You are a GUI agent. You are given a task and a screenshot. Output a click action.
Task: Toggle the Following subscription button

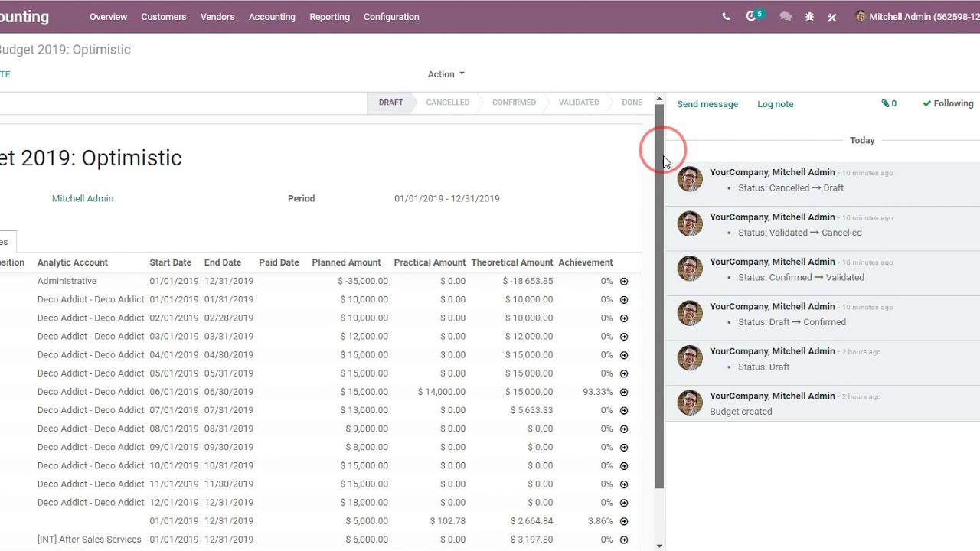[x=948, y=103]
